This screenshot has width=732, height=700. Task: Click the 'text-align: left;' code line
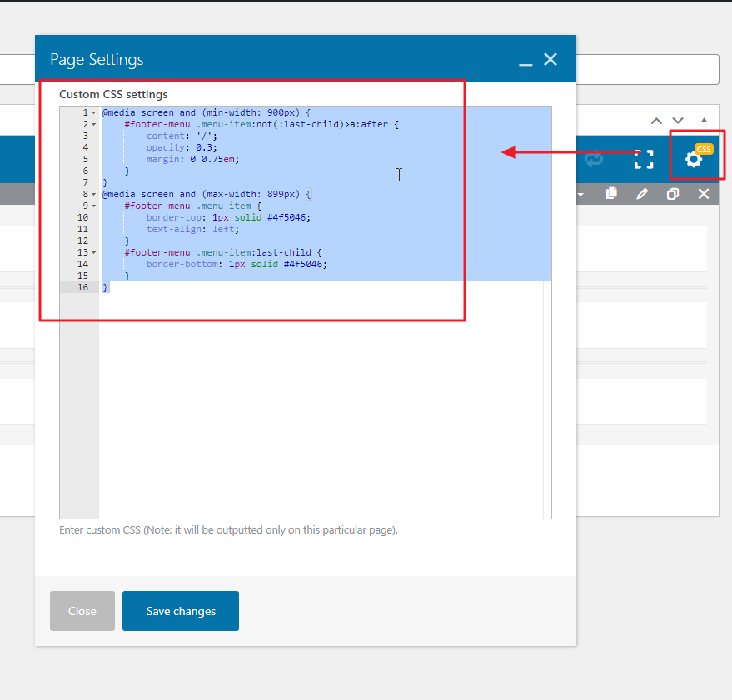pos(192,229)
